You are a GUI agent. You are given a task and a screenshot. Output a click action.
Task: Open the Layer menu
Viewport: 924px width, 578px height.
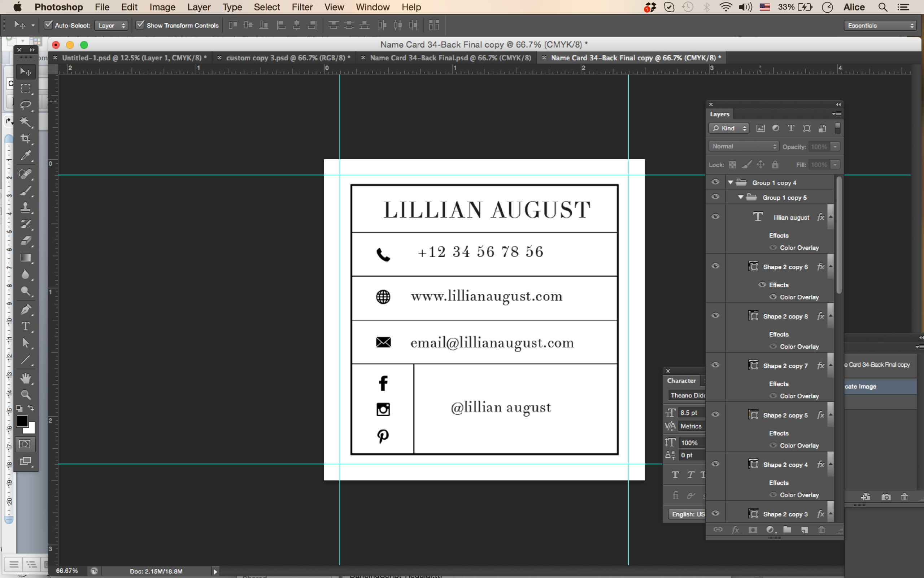pyautogui.click(x=199, y=7)
